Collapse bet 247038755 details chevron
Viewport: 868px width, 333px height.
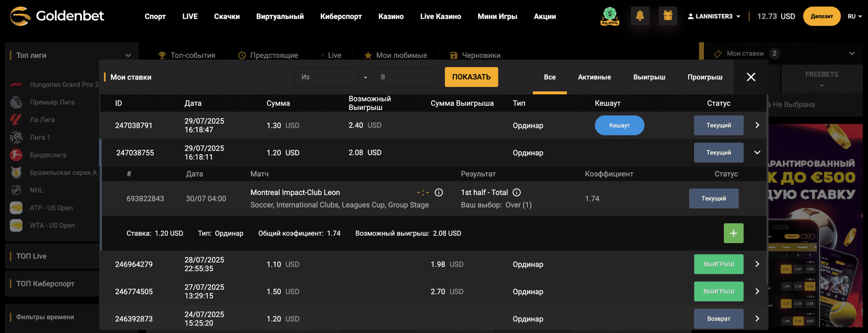tap(757, 153)
